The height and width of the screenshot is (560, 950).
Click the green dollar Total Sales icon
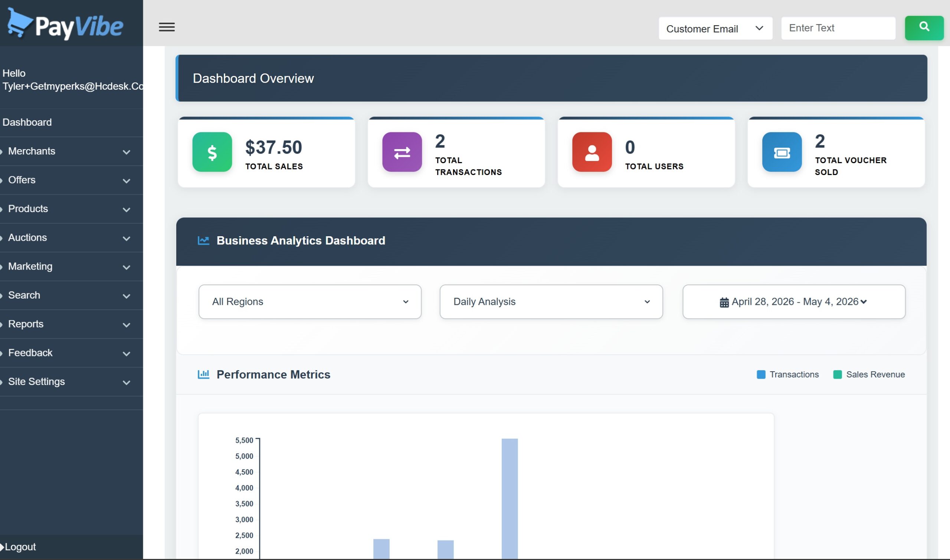(212, 152)
